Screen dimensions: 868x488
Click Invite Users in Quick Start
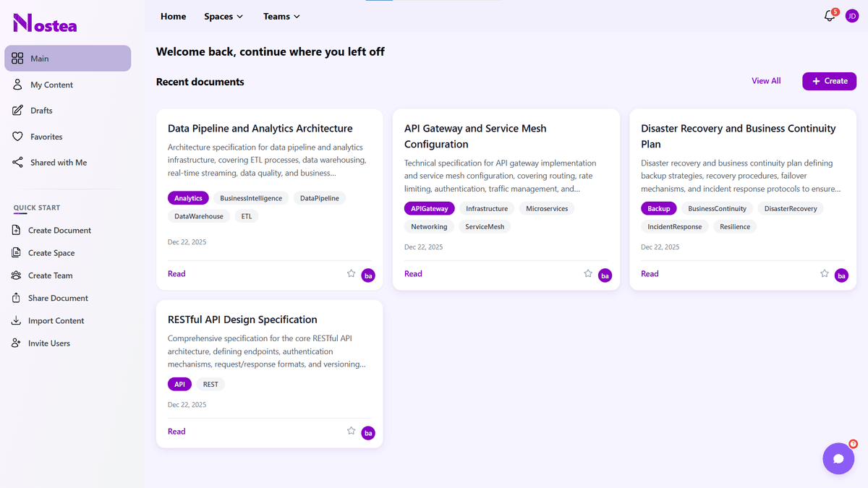(x=48, y=343)
